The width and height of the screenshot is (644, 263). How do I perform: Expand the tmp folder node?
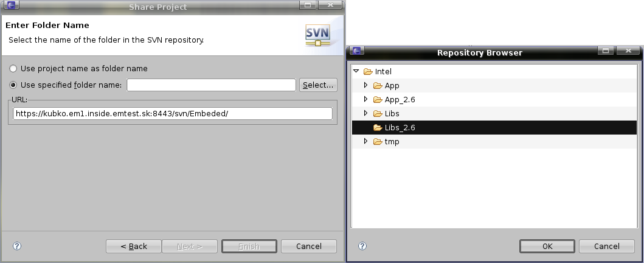pyautogui.click(x=365, y=141)
